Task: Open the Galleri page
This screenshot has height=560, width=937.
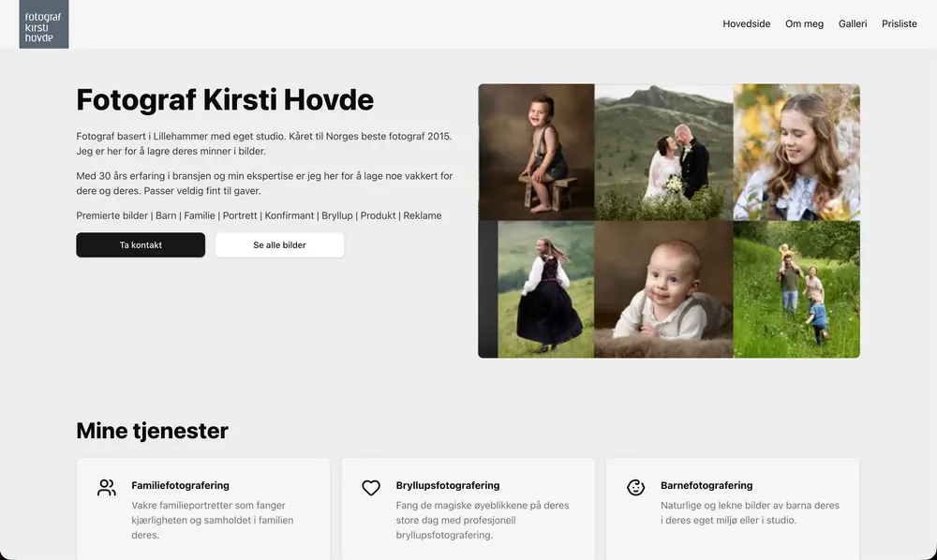Action: (x=853, y=23)
